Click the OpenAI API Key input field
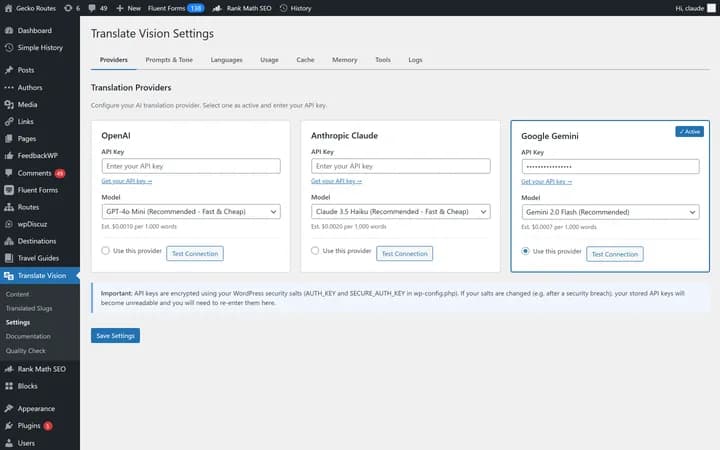 click(x=190, y=166)
